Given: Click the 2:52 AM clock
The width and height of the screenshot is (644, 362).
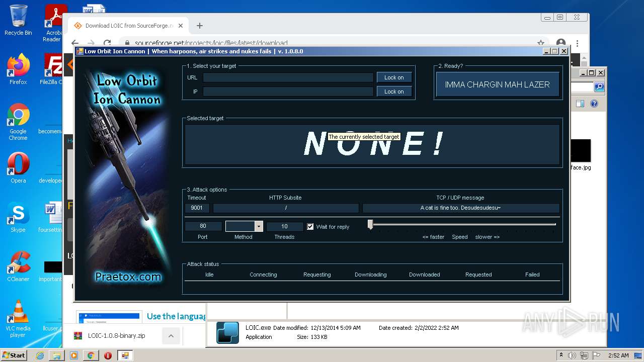Looking at the screenshot, I should [618, 355].
